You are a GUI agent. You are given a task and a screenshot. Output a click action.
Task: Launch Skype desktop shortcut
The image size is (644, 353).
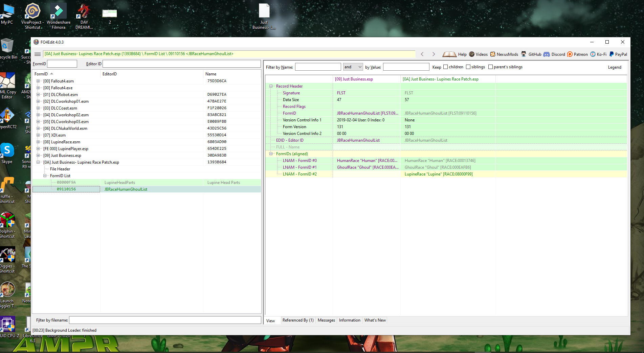[x=7, y=153]
